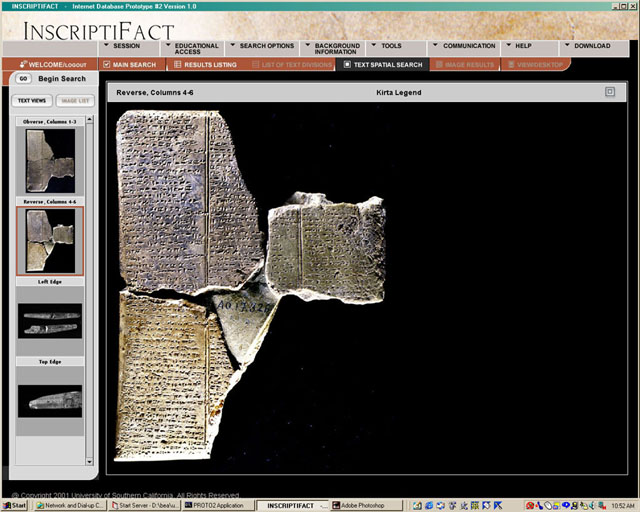Click thumbnail list scroll up arrow
This screenshot has height=512, width=640.
90,120
